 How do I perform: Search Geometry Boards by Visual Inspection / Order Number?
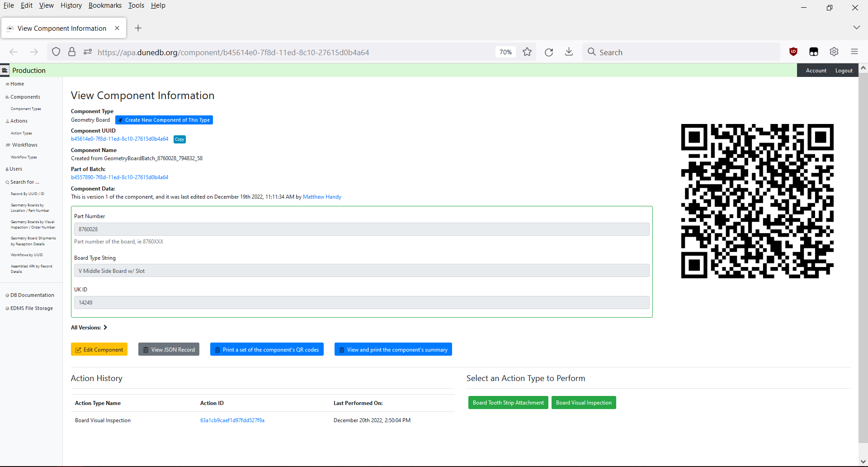tap(33, 224)
